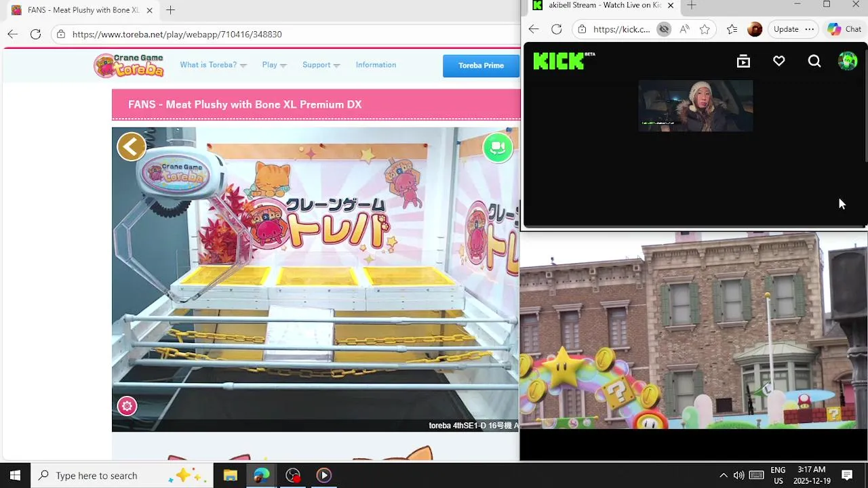868x488 pixels.
Task: Click the Toreba Prime button
Action: (x=481, y=66)
